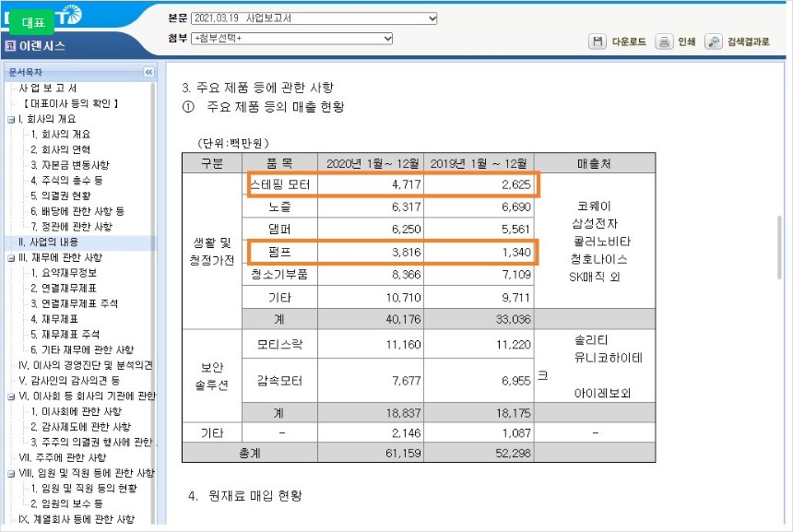This screenshot has width=793, height=532.
Task: Collapse the 문서목차 panel with double-arrow icon
Action: [149, 72]
